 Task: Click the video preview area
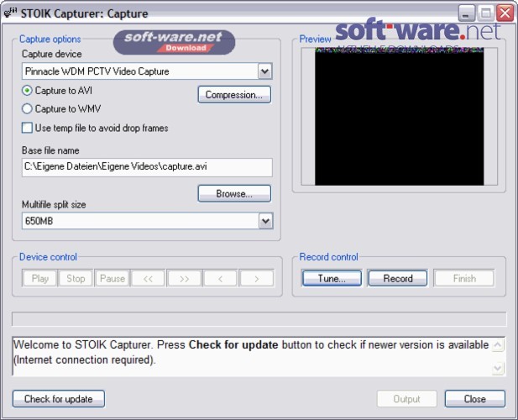[399, 116]
